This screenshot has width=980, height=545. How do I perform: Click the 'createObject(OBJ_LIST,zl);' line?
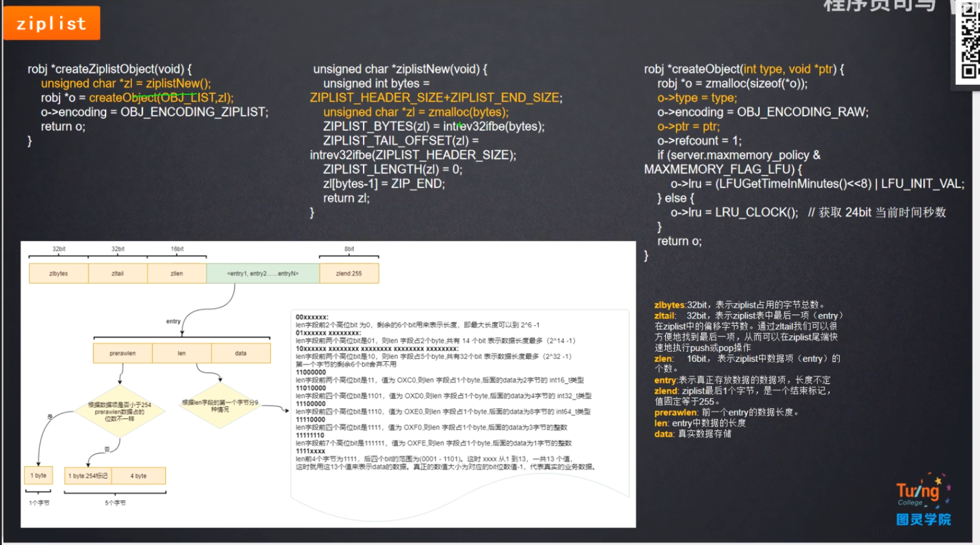click(x=161, y=98)
